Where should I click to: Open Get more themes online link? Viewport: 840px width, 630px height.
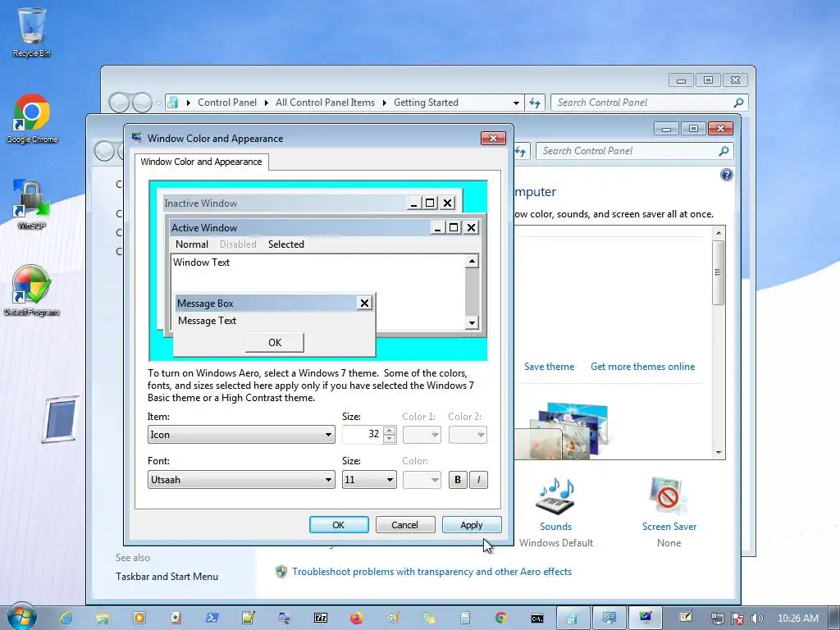(643, 367)
